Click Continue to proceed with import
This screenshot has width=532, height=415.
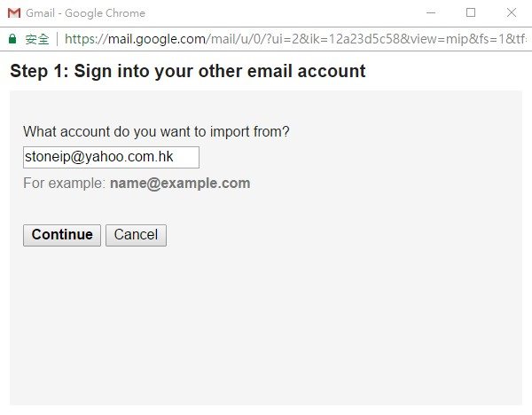tap(62, 235)
